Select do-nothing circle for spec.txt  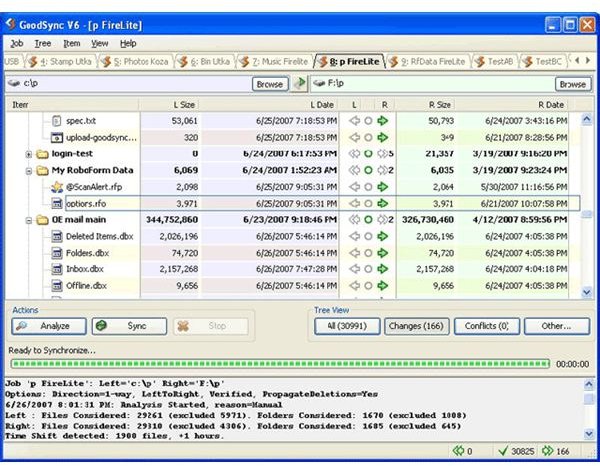click(368, 121)
